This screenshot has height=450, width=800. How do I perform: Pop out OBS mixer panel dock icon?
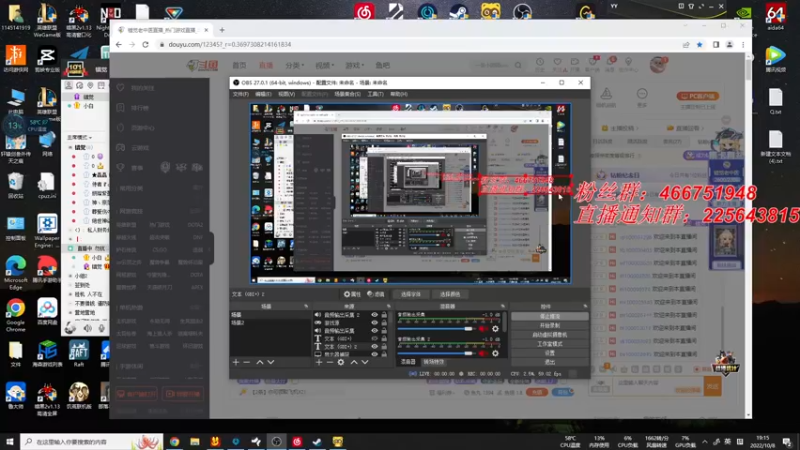click(503, 306)
